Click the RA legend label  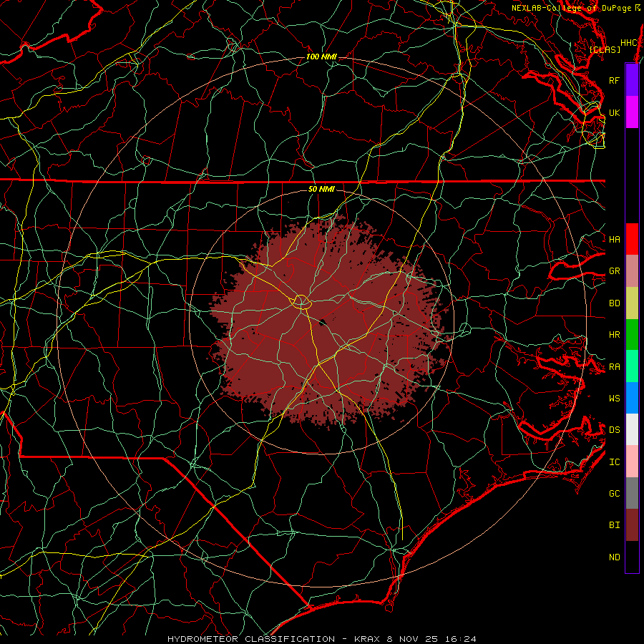[614, 367]
